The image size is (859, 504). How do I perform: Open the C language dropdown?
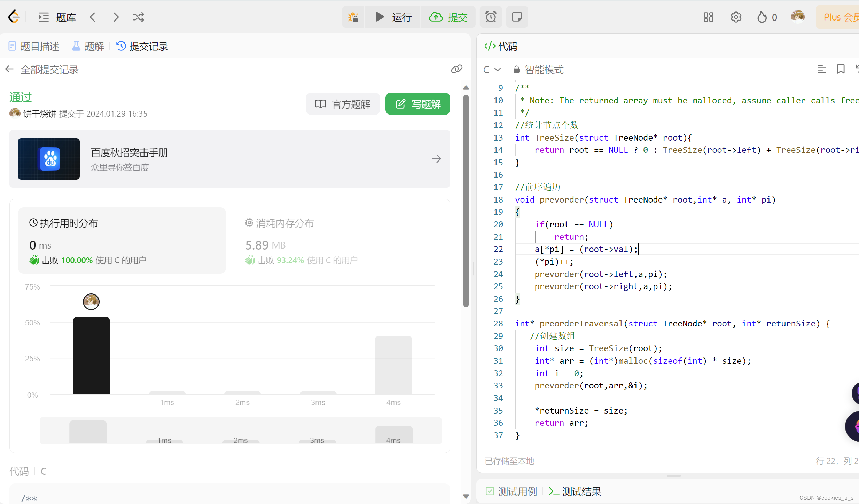point(492,70)
